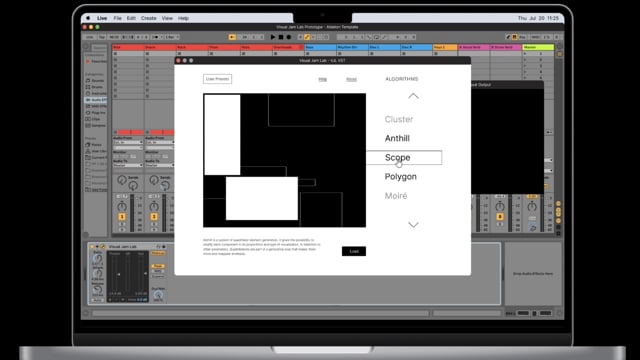This screenshot has width=640, height=360.
Task: Click the track 1 pan knob
Action: pyautogui.click(x=122, y=207)
